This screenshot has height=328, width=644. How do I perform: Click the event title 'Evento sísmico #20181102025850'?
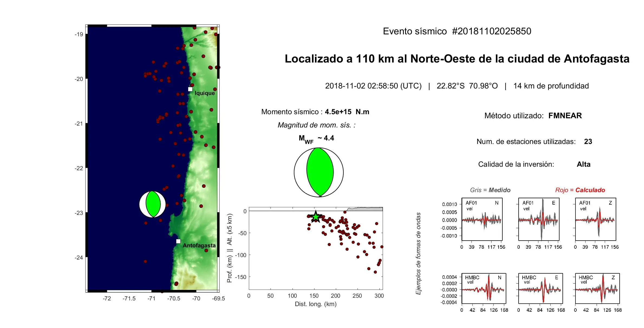pos(457,31)
